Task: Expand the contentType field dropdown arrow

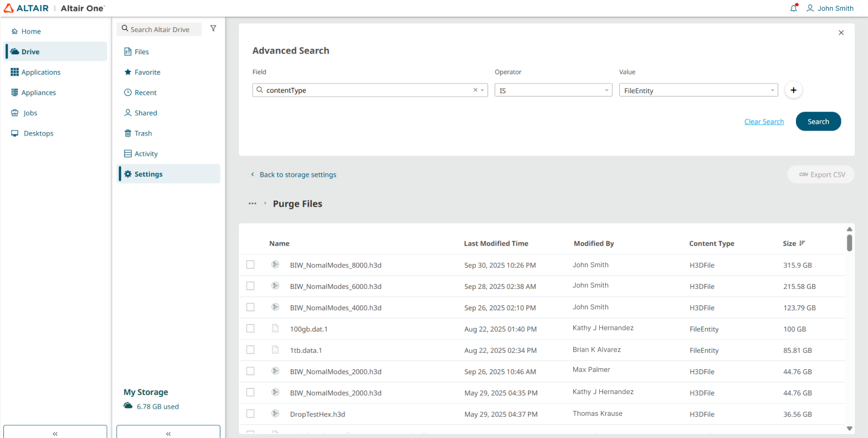Action: 483,91
